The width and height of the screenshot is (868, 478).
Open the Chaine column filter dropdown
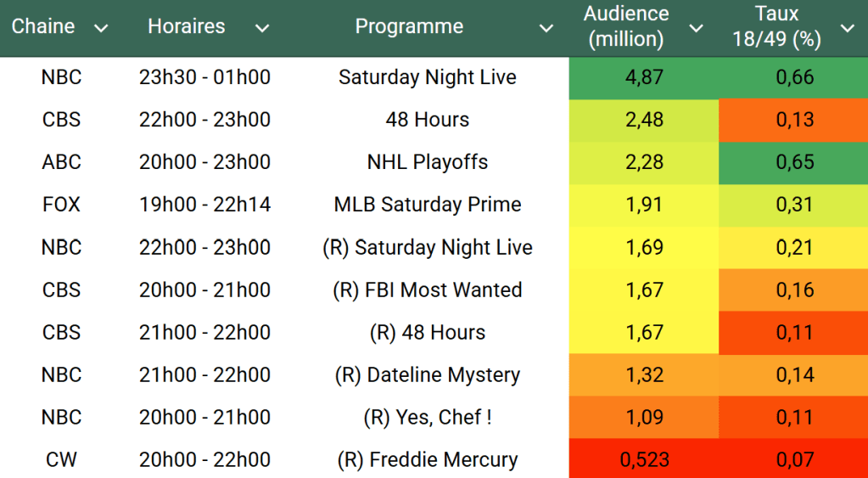pos(101,29)
